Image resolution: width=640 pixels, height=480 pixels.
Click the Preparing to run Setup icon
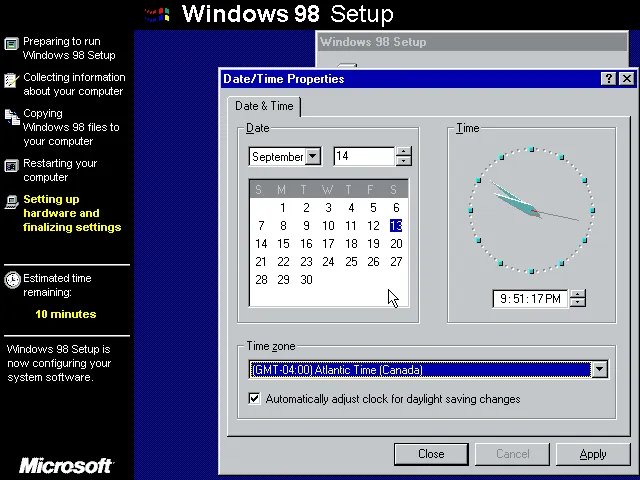(x=11, y=43)
